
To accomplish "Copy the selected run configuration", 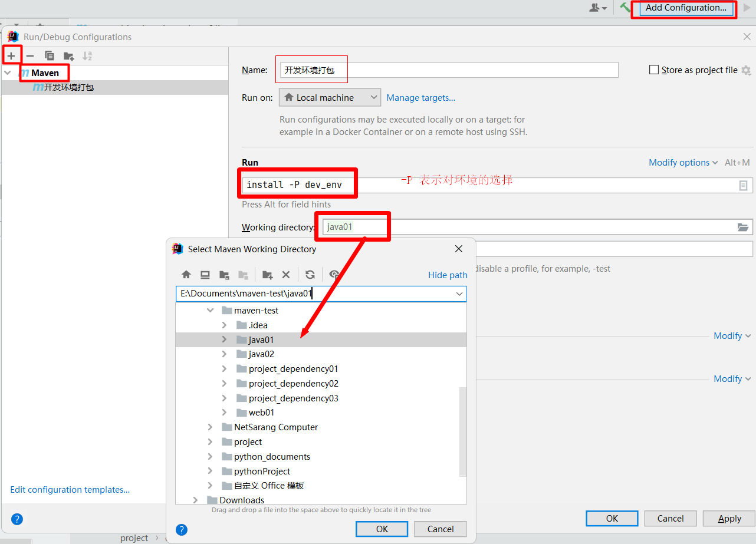I will [50, 56].
